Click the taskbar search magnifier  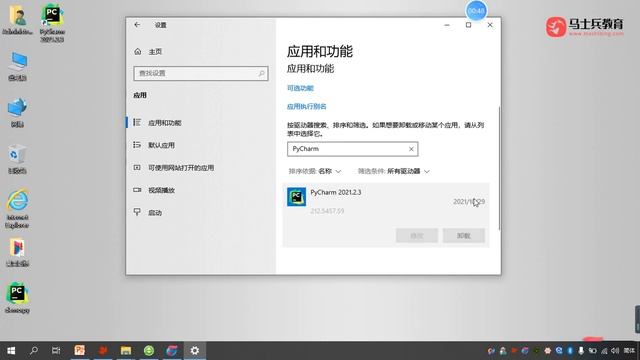tap(34, 351)
